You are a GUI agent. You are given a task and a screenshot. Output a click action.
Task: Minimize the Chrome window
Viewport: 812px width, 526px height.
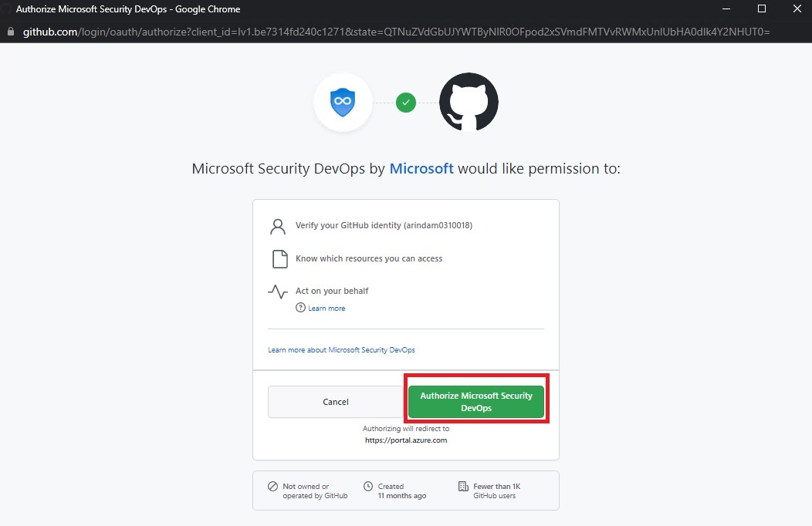coord(726,8)
